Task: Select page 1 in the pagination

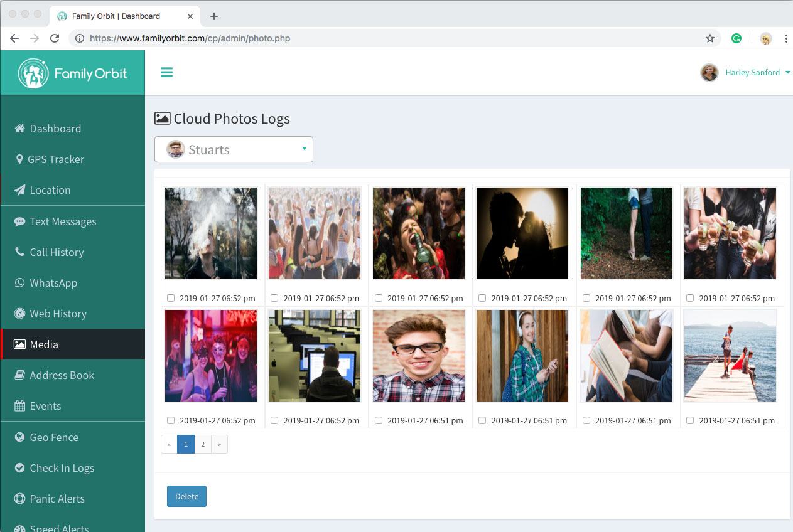Action: 186,444
